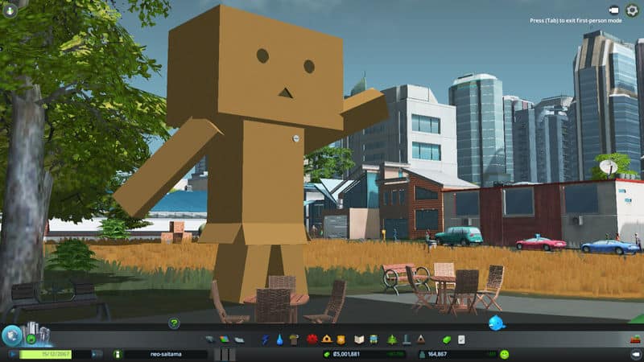Click the neo-saitama city name field

(x=165, y=354)
